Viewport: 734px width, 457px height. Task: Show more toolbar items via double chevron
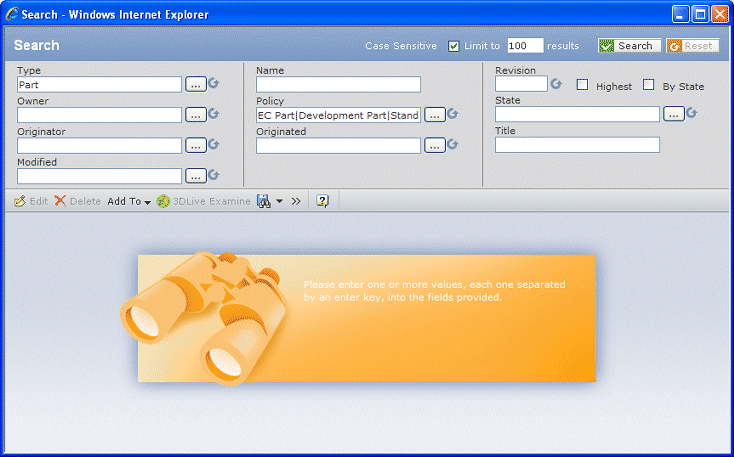tap(296, 201)
